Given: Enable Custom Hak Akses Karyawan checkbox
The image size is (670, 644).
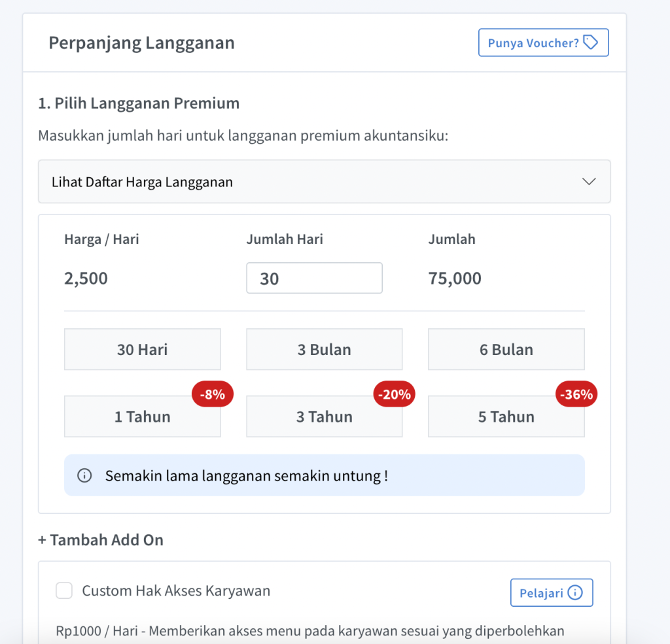Looking at the screenshot, I should click(x=64, y=591).
